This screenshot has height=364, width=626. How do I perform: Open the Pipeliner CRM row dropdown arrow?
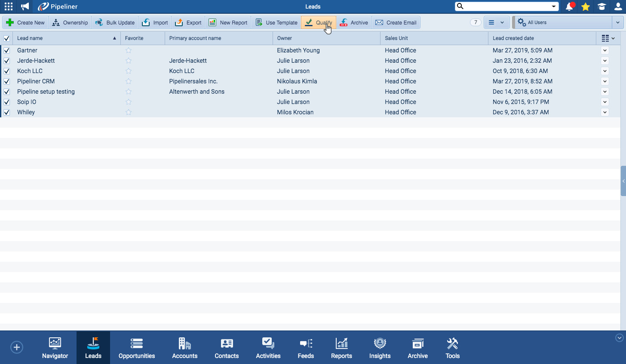point(605,81)
